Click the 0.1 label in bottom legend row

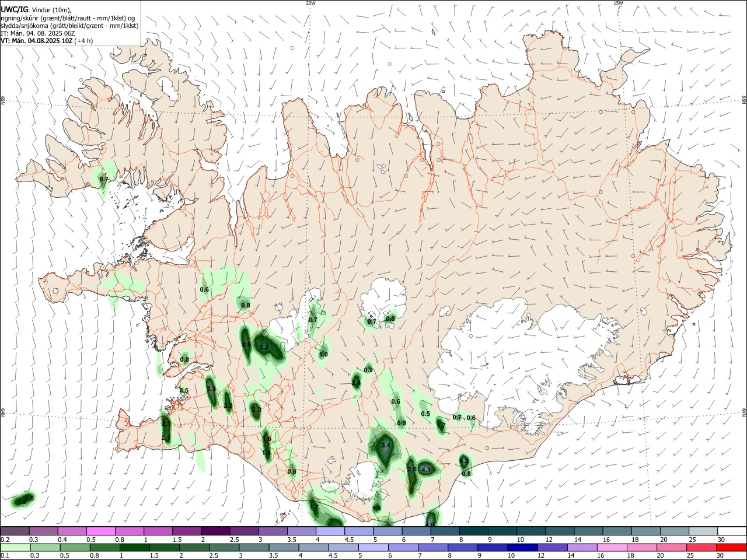5,556
